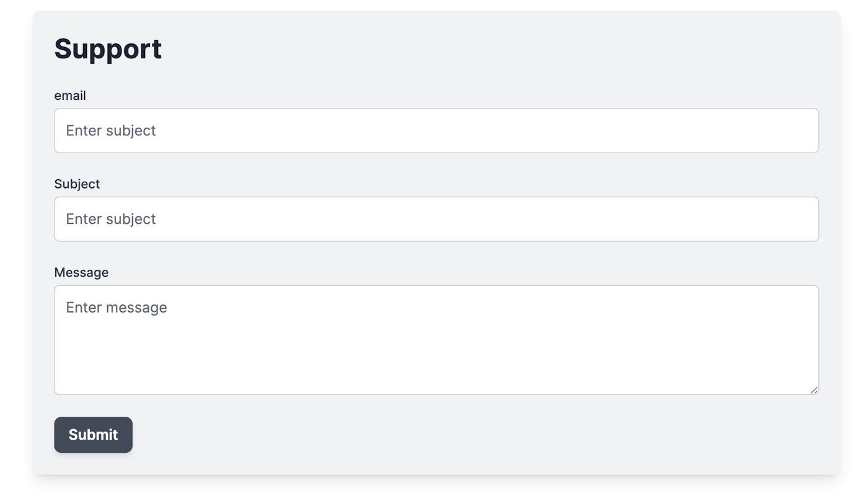Send the support form using Submit
868x498 pixels.
tap(93, 435)
